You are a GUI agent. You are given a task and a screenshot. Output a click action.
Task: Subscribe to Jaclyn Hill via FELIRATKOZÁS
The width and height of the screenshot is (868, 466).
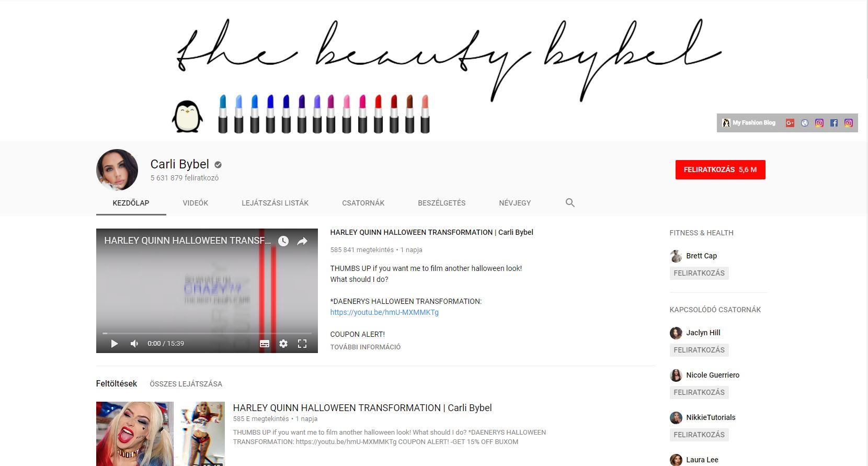point(699,350)
